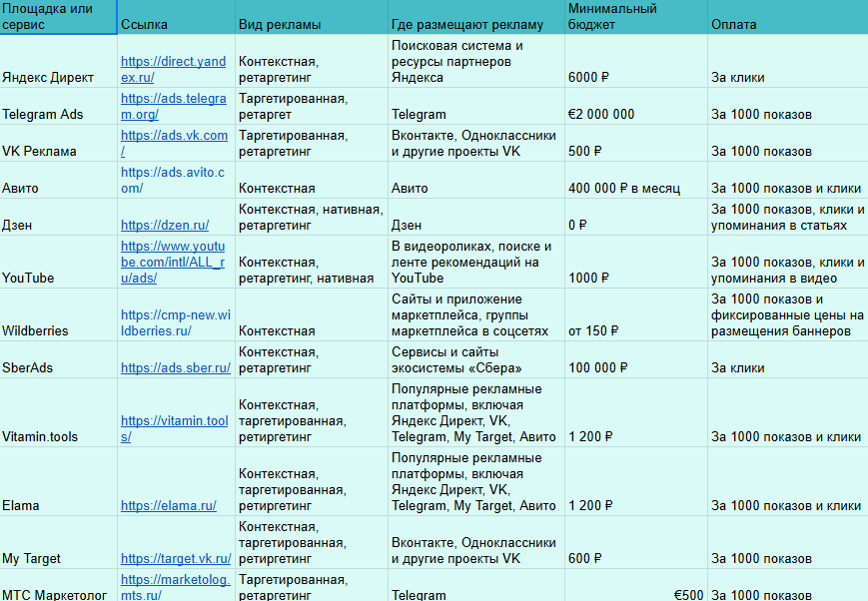The image size is (868, 601).
Task: Select the 'от 150 ₽' budget cell
Action: [636, 314]
